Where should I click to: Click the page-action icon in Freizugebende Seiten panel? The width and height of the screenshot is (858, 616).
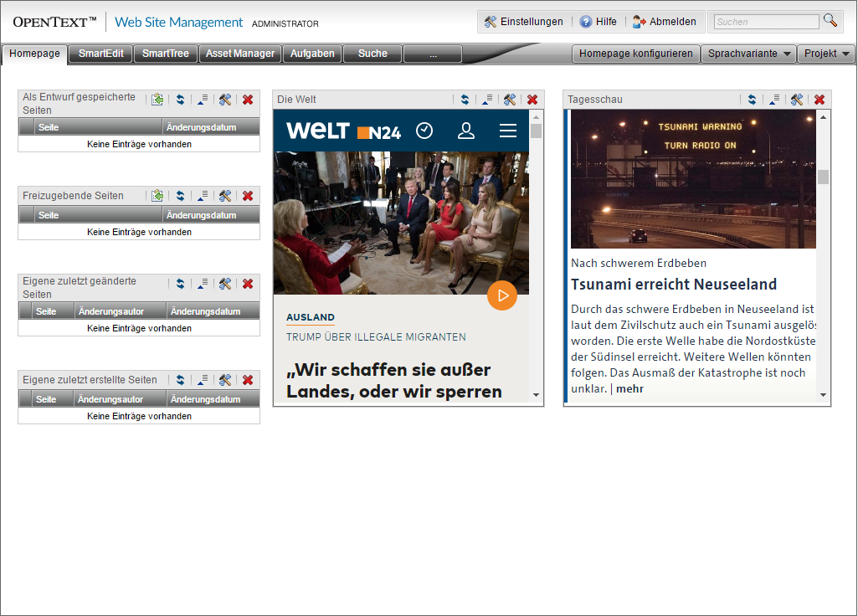(157, 196)
